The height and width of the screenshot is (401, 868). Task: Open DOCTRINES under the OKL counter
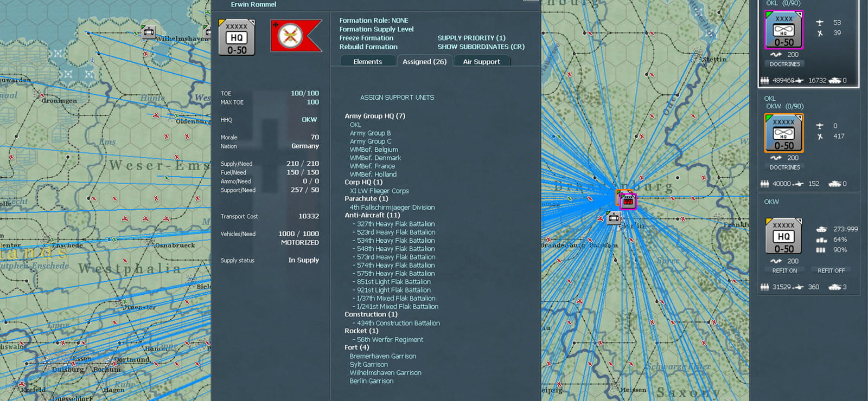point(784,64)
